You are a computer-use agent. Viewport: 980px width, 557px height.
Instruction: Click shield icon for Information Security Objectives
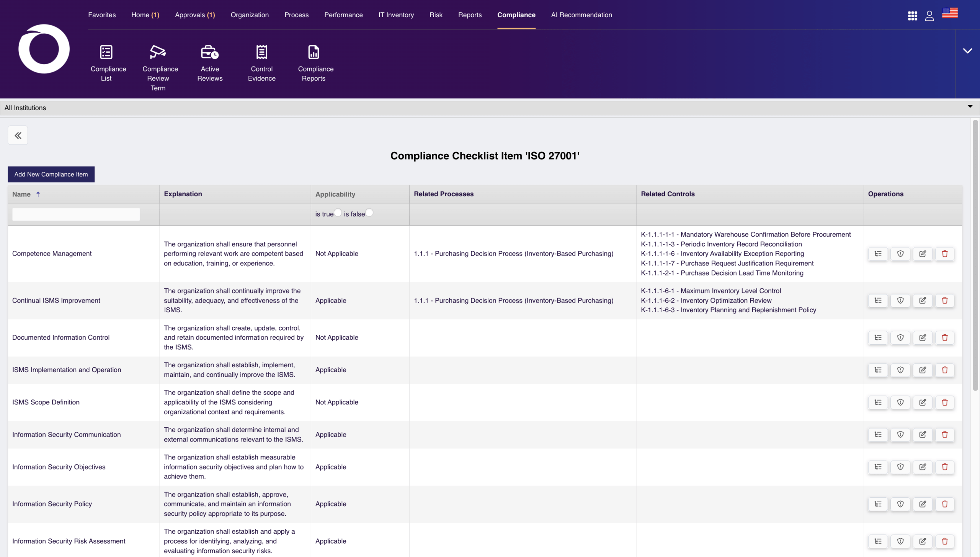pyautogui.click(x=900, y=467)
